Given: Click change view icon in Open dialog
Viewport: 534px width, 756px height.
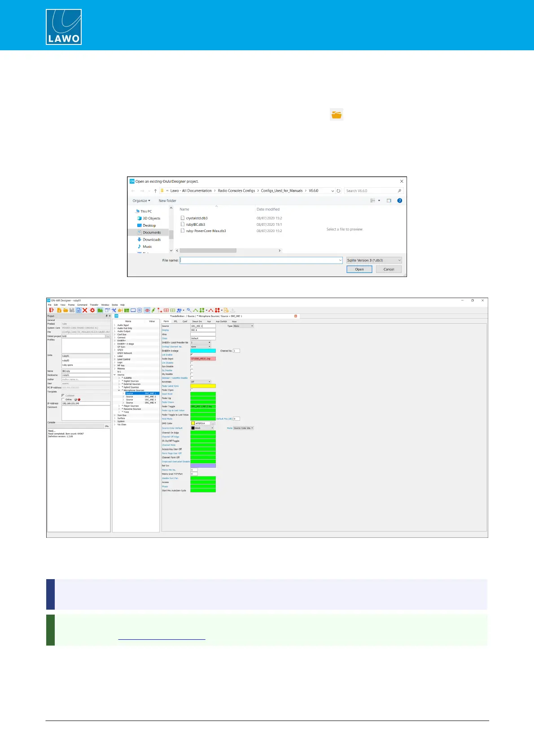Looking at the screenshot, I should point(373,201).
